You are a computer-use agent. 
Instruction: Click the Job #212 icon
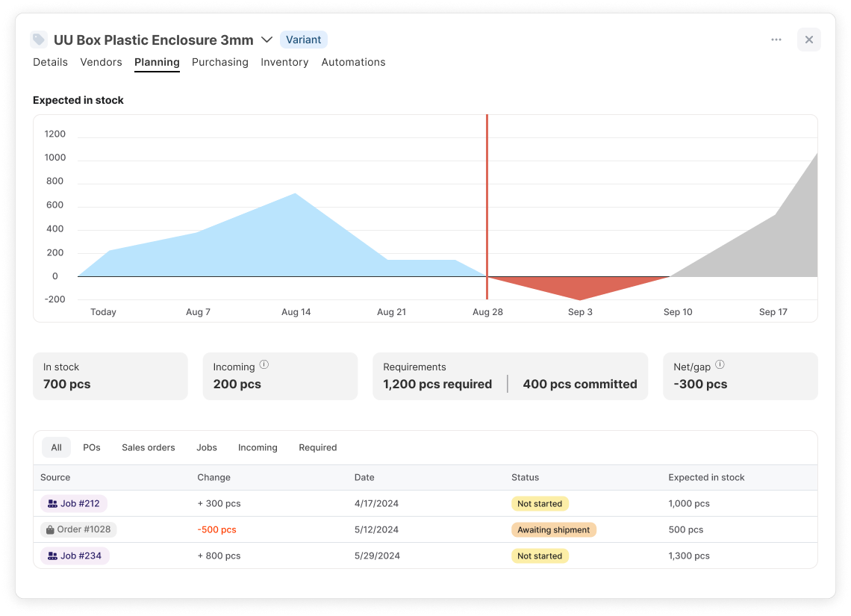(x=53, y=504)
